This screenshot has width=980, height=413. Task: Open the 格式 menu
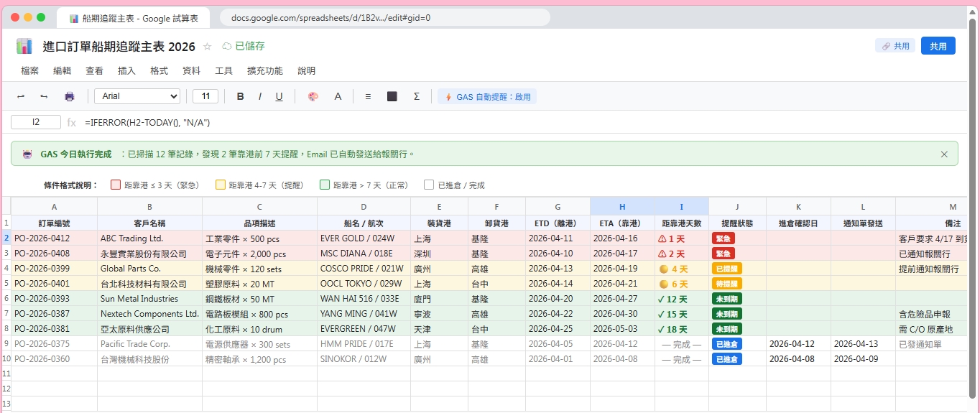pyautogui.click(x=159, y=70)
